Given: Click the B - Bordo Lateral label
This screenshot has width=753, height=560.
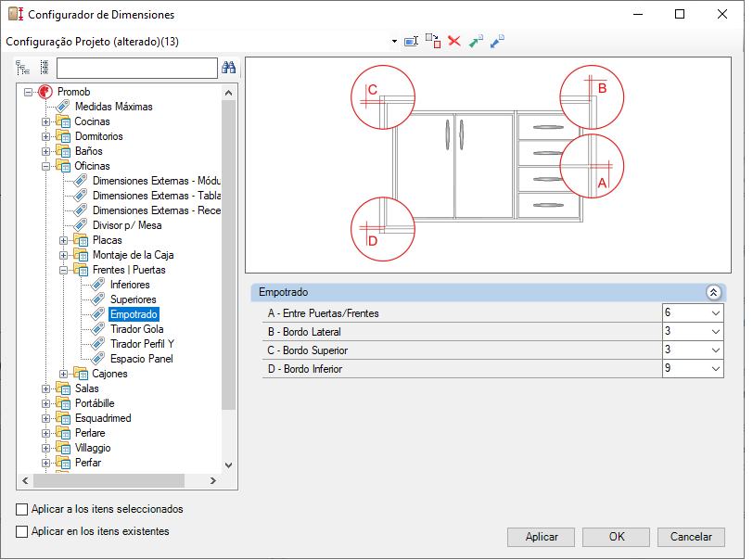Looking at the screenshot, I should [x=304, y=332].
